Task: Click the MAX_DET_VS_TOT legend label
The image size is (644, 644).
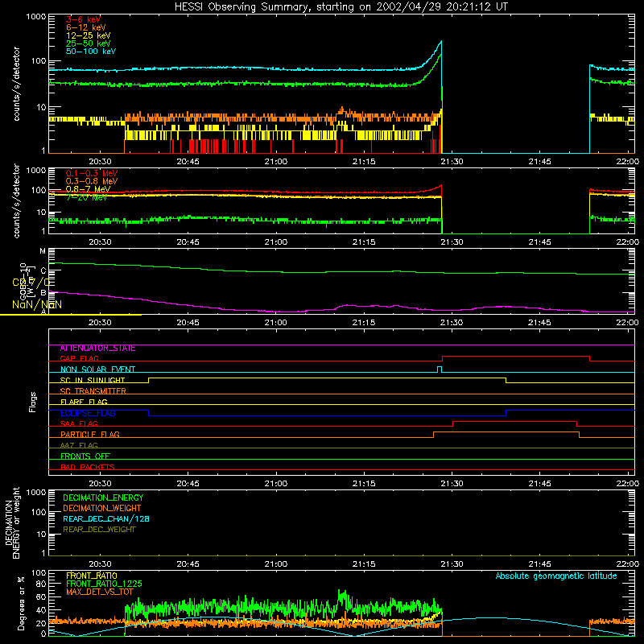Action: click(x=100, y=592)
